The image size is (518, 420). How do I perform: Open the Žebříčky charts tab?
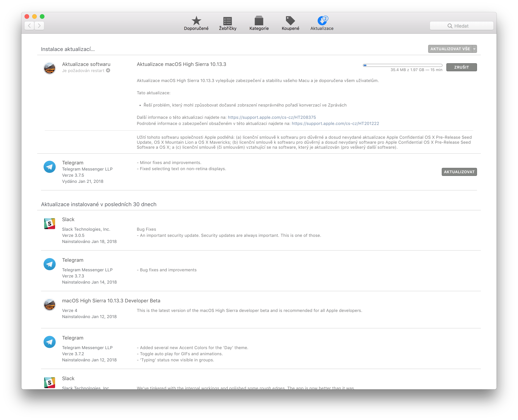pos(228,23)
